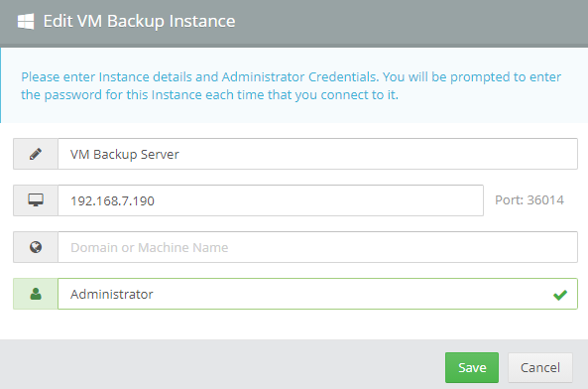Select the Administrator username field
Screen dimensions: 588x389
pos(317,294)
